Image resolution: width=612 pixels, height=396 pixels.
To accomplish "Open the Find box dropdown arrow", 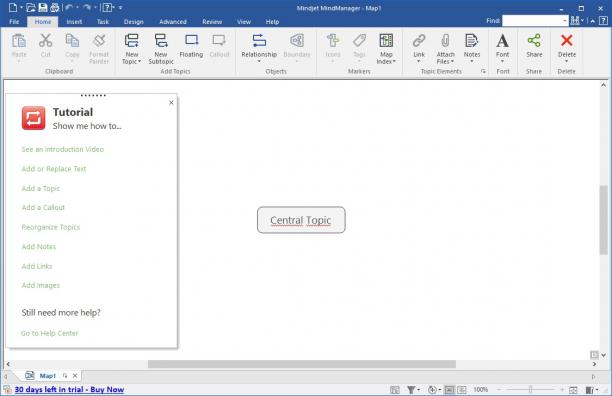I will pyautogui.click(x=565, y=21).
